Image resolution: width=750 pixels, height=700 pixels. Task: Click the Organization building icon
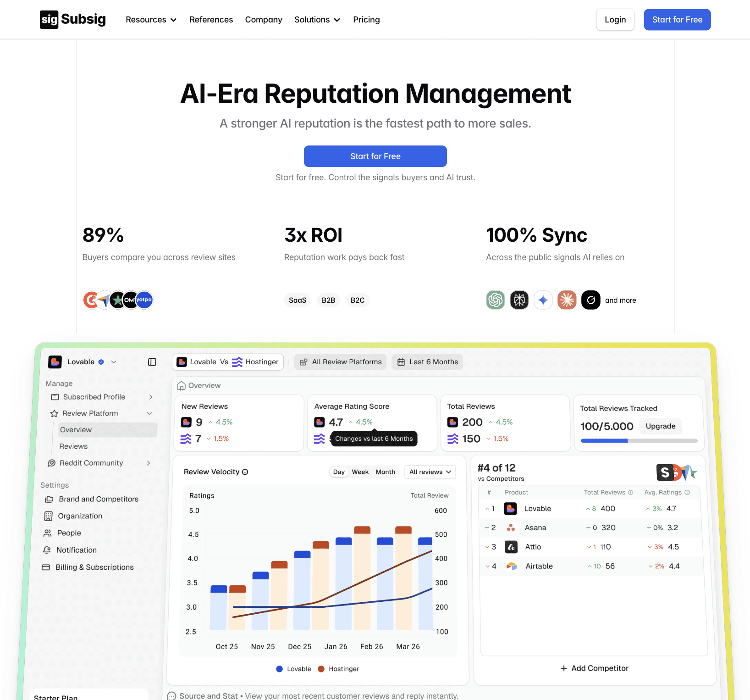coord(48,516)
